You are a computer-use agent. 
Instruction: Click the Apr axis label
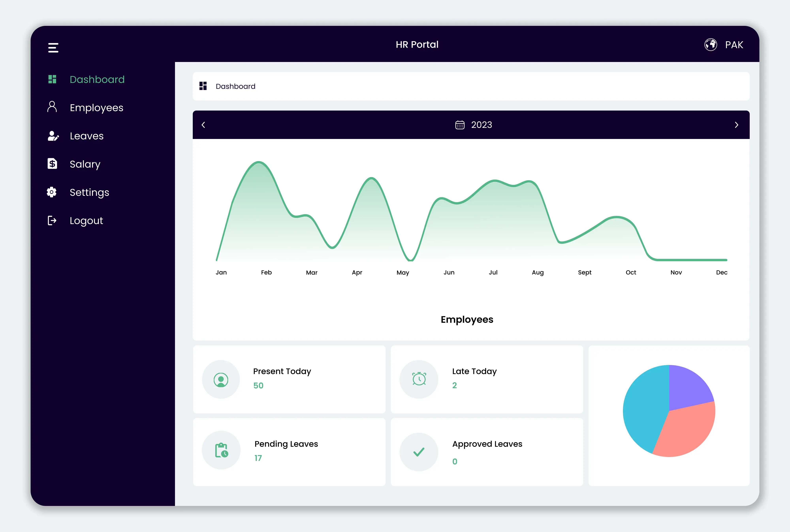357,272
